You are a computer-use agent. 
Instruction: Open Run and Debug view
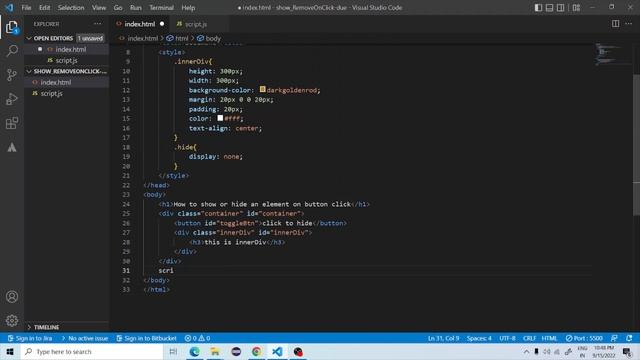coord(12,99)
